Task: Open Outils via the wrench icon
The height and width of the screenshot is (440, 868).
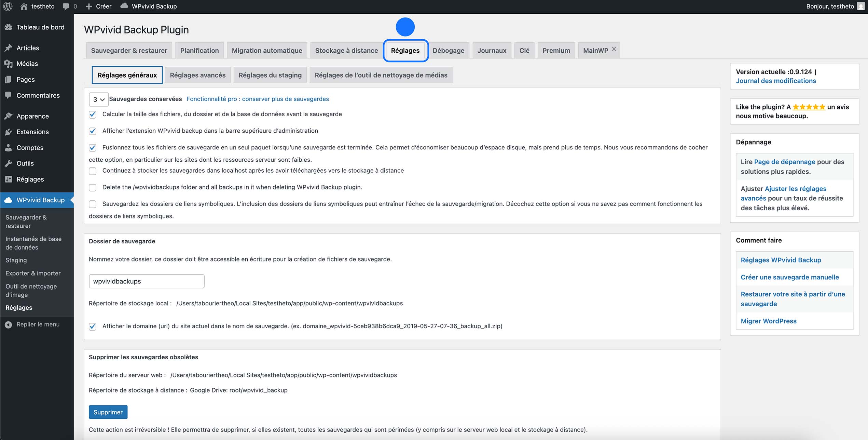Action: click(x=9, y=163)
